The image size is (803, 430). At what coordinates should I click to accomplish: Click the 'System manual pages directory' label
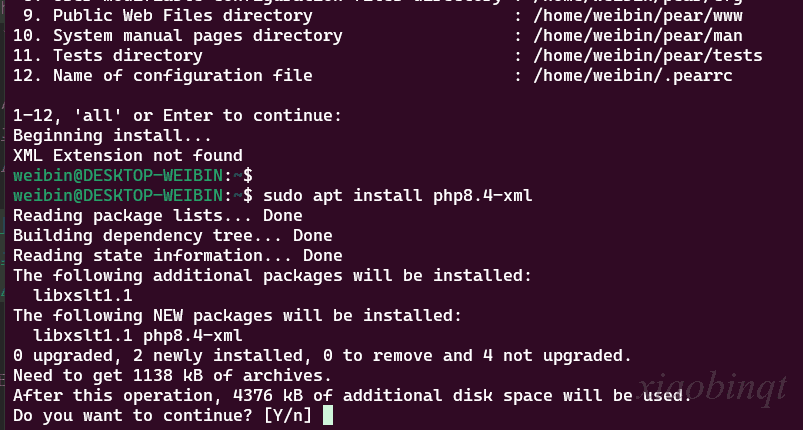(x=197, y=35)
